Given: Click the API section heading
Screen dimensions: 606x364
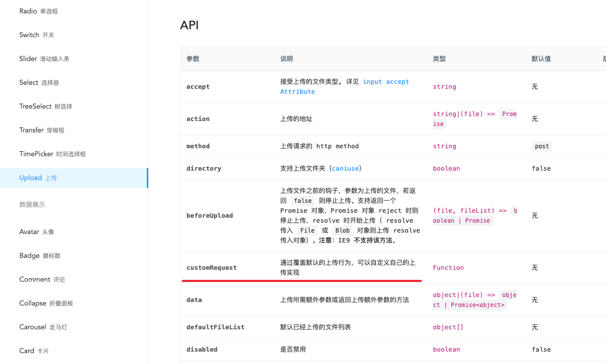Looking at the screenshot, I should point(189,25).
